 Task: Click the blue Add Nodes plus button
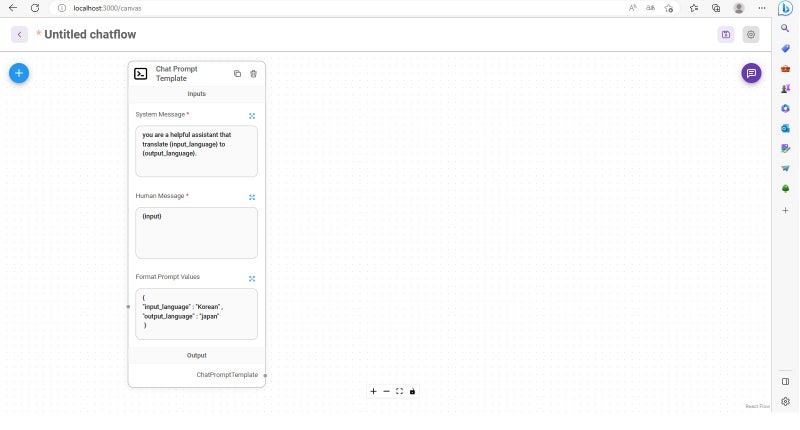[19, 73]
